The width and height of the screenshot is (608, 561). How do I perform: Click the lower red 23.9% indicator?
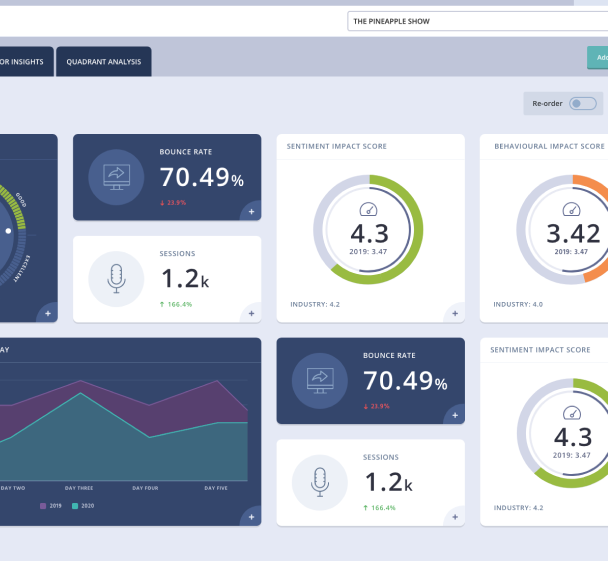click(x=377, y=406)
